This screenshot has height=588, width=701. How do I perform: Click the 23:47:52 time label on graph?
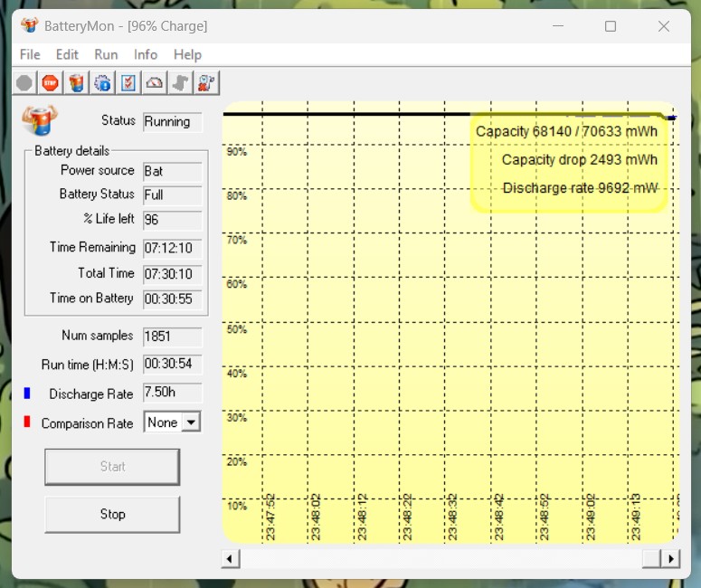270,517
